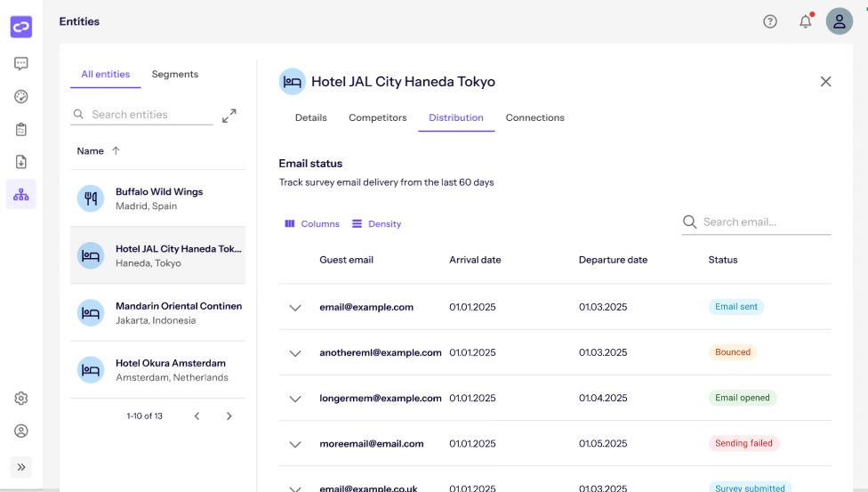Go to previous page of entities
Image resolution: width=868 pixels, height=492 pixels.
[197, 415]
